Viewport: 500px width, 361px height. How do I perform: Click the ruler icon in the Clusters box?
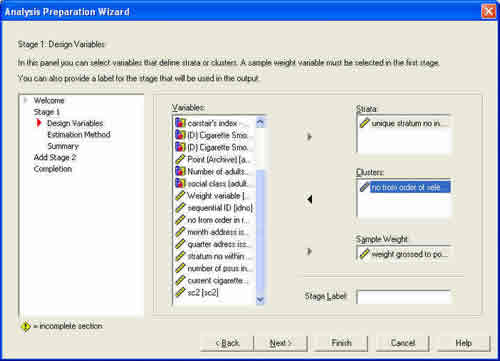tap(364, 187)
